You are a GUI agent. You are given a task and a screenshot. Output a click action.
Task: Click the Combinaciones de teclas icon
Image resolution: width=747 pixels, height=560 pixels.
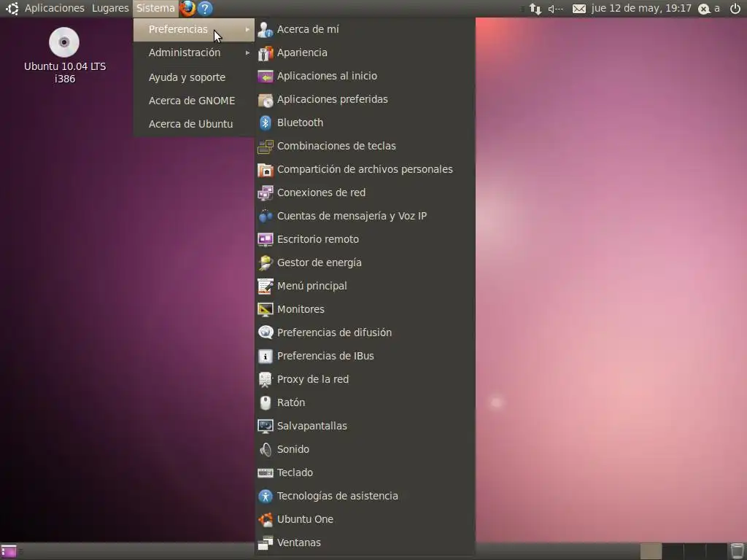[x=266, y=146]
